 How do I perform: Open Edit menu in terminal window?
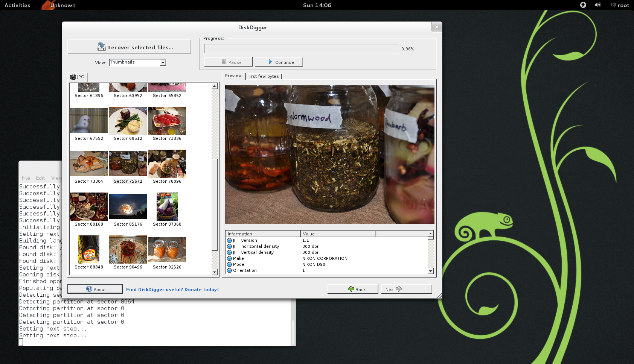[40, 178]
